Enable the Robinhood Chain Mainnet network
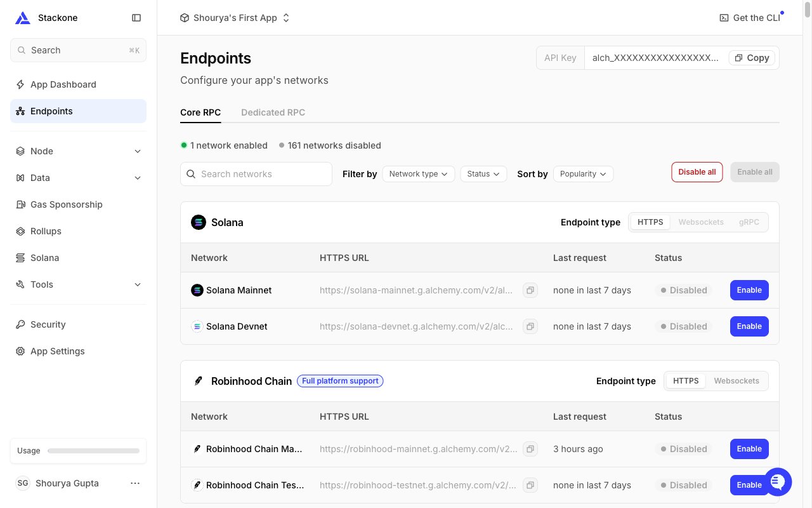Screen dimensions: 812x508 coord(749,449)
